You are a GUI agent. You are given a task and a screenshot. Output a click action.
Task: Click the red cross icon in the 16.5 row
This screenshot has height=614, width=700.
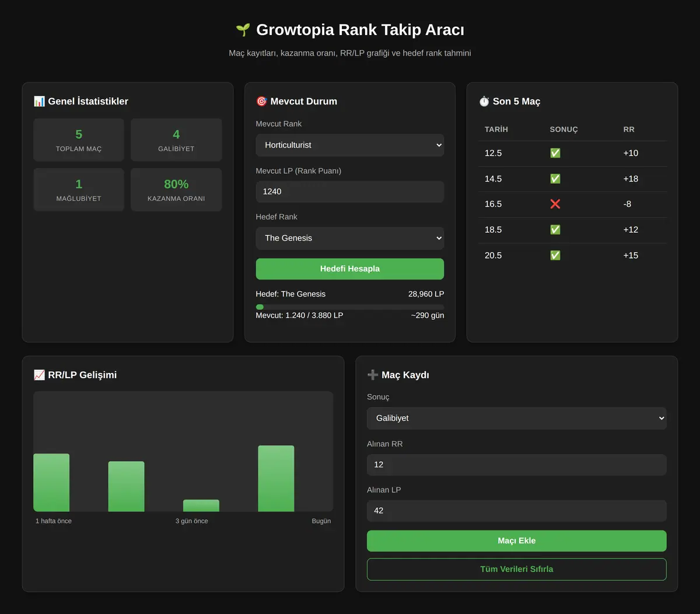click(x=555, y=204)
